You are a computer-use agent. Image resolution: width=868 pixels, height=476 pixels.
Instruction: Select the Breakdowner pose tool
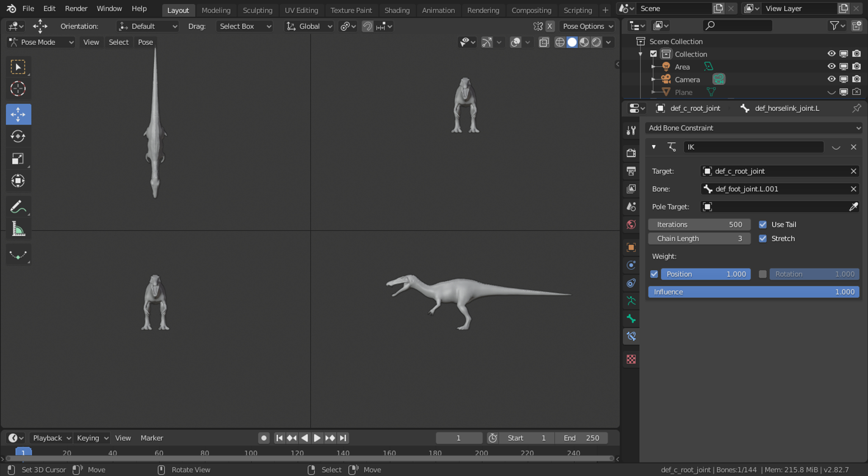click(x=18, y=255)
